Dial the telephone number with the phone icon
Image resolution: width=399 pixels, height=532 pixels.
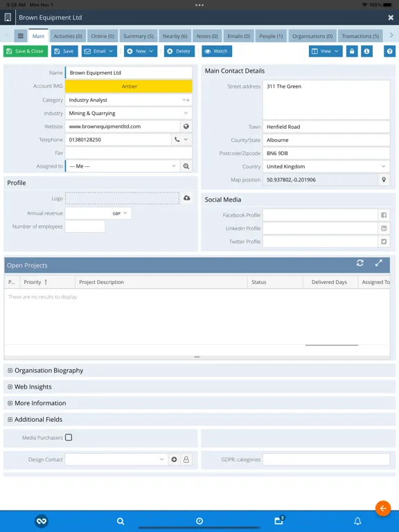coord(177,139)
